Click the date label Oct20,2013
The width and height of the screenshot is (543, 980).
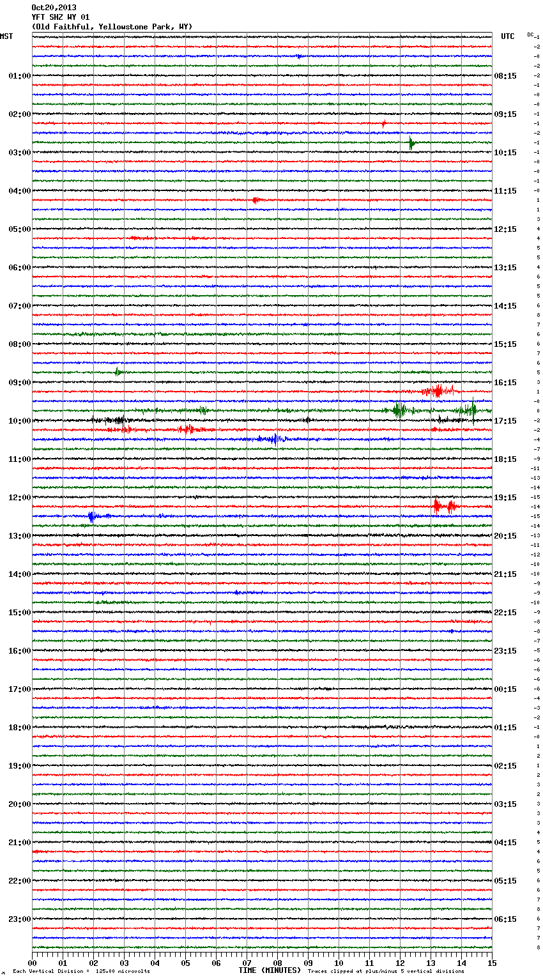[54, 8]
